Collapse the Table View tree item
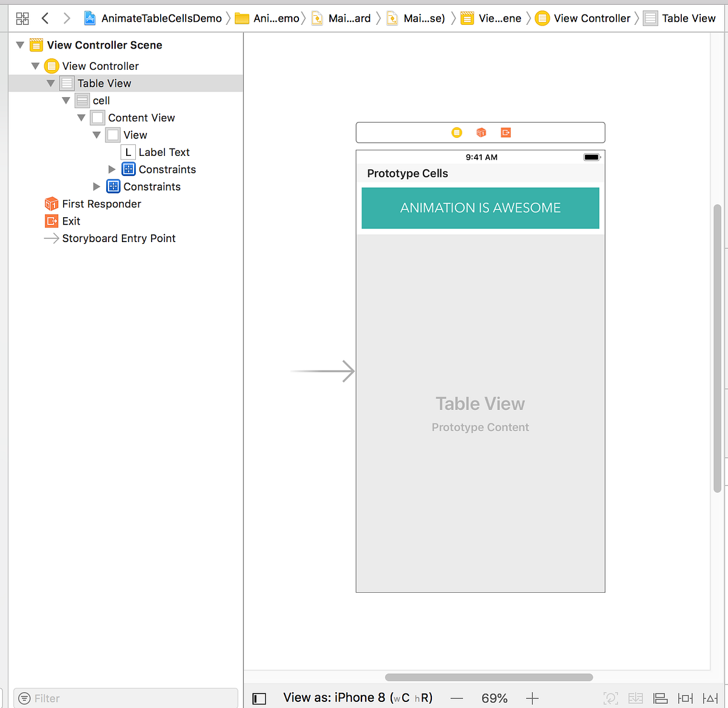The width and height of the screenshot is (728, 708). [x=51, y=83]
